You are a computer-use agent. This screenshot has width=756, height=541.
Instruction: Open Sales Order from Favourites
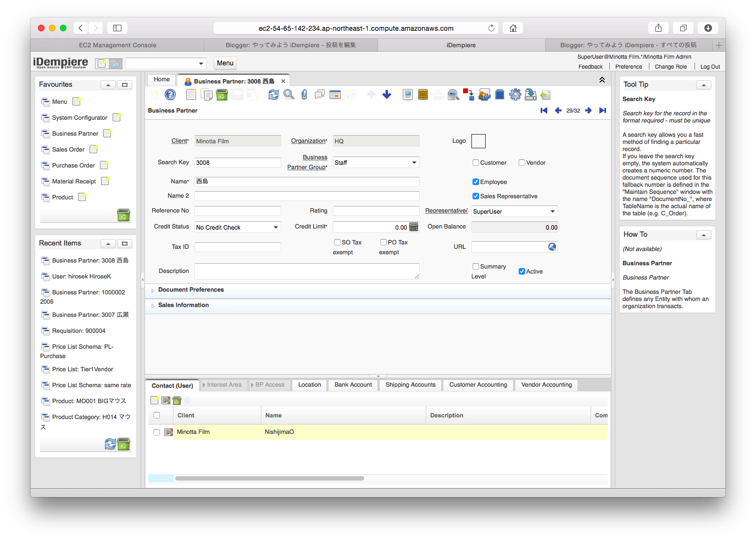(68, 149)
